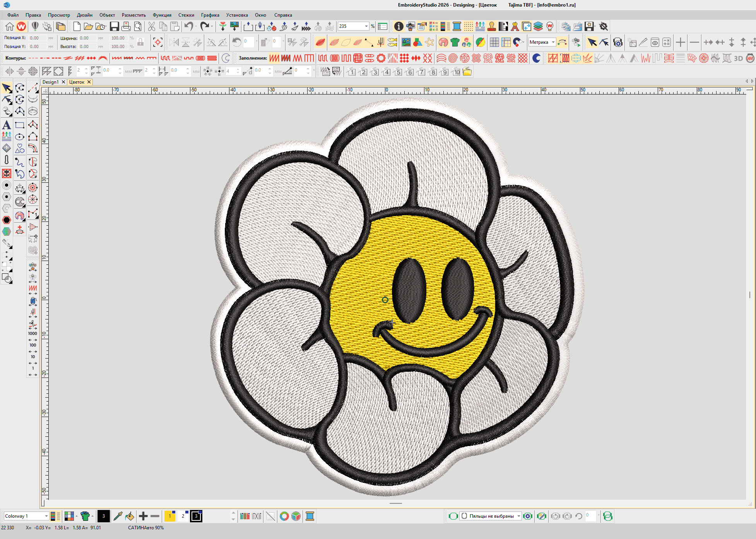The width and height of the screenshot is (756, 539).
Task: Open the thread spool icon in top toolbar
Action: (457, 26)
